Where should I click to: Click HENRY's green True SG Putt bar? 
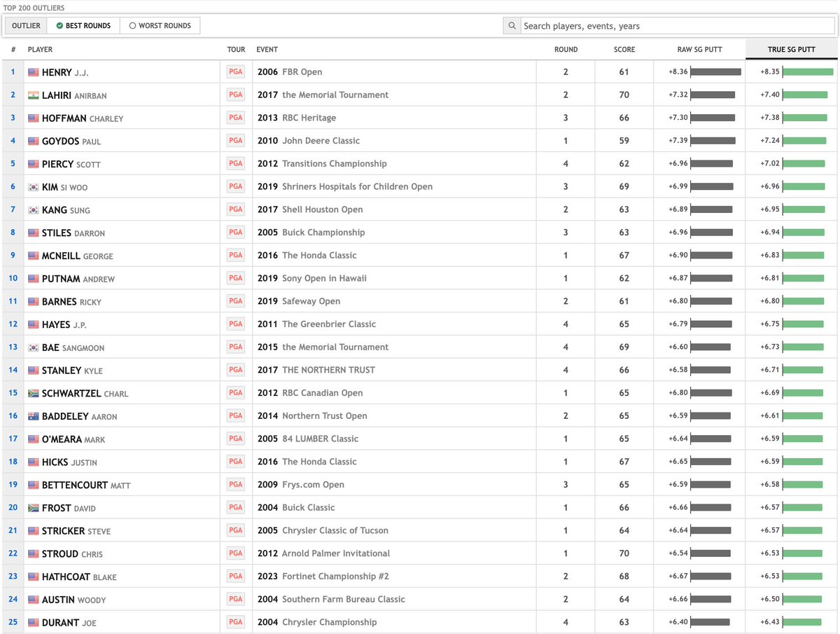808,72
